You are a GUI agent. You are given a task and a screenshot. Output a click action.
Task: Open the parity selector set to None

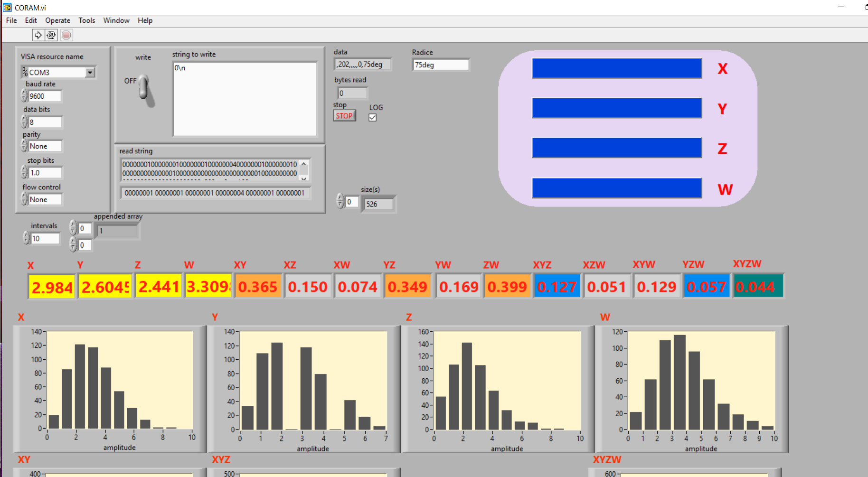(x=45, y=146)
